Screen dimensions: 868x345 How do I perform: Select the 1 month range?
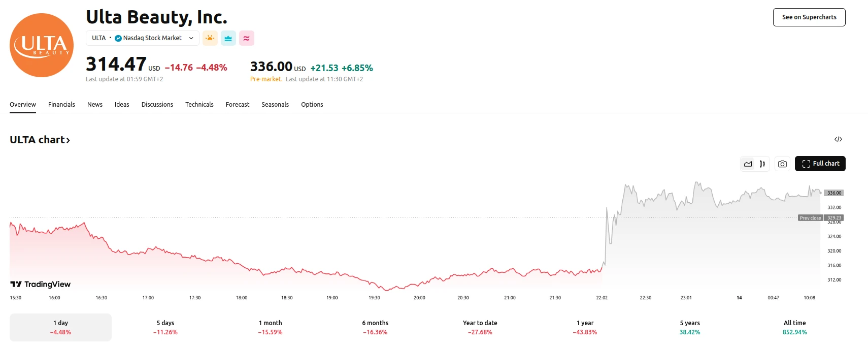[270, 327]
